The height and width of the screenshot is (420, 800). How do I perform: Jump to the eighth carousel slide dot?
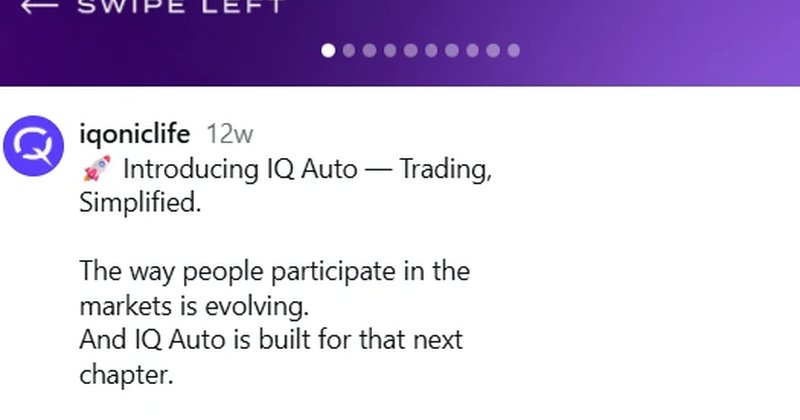[472, 51]
